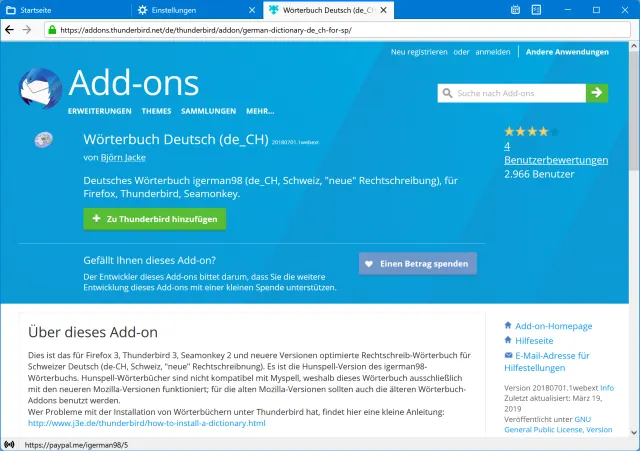Click the puzzle icon on Wörterbuch tab
This screenshot has height=451, width=640.
pyautogui.click(x=273, y=10)
